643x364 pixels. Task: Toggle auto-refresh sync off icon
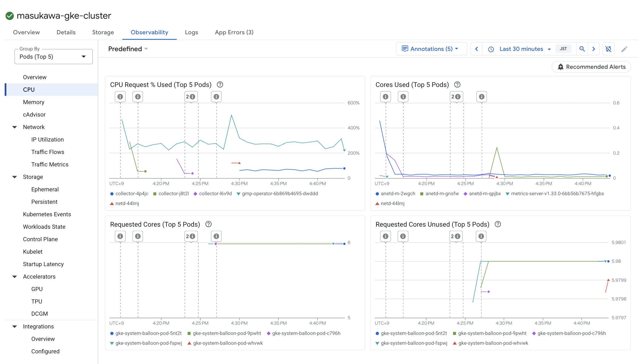(x=608, y=49)
